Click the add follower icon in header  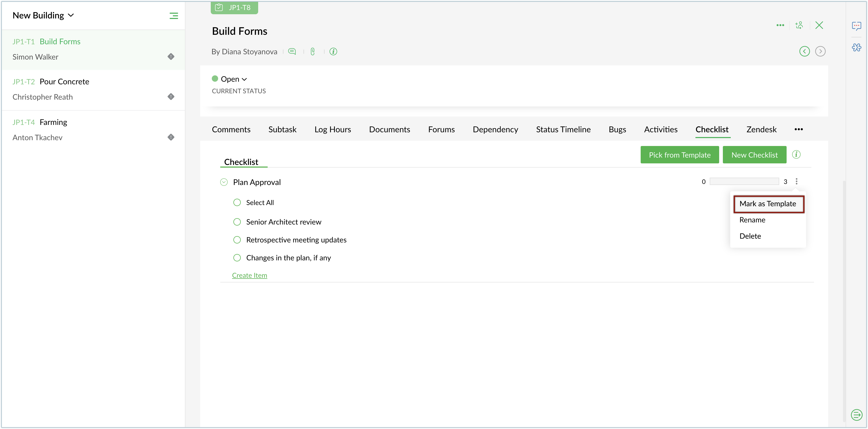pyautogui.click(x=799, y=25)
